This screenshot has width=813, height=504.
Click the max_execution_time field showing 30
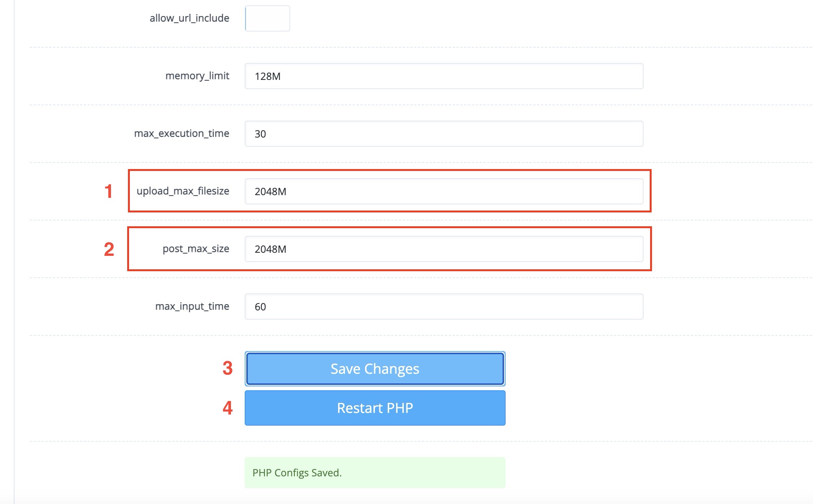pyautogui.click(x=444, y=134)
